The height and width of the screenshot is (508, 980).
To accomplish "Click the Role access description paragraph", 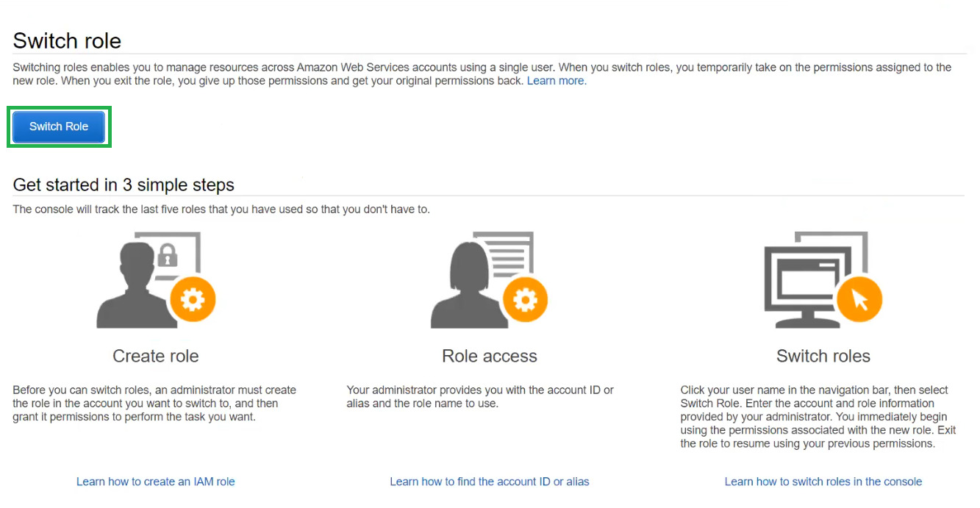I will pyautogui.click(x=480, y=396).
